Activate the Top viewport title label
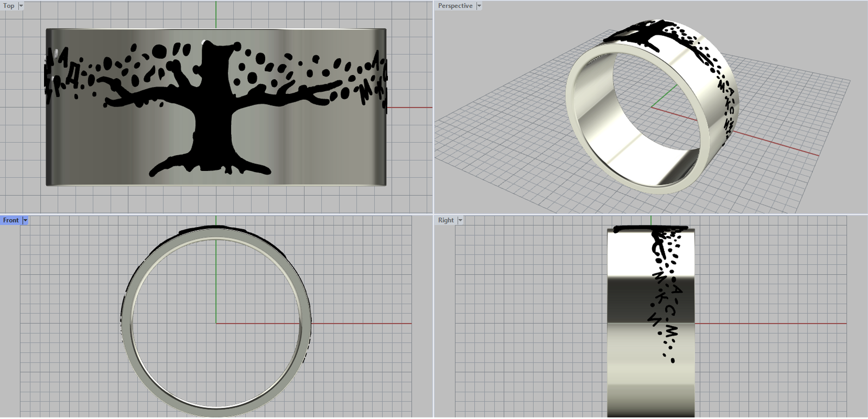Screen dimensions: 868x419 pos(9,6)
